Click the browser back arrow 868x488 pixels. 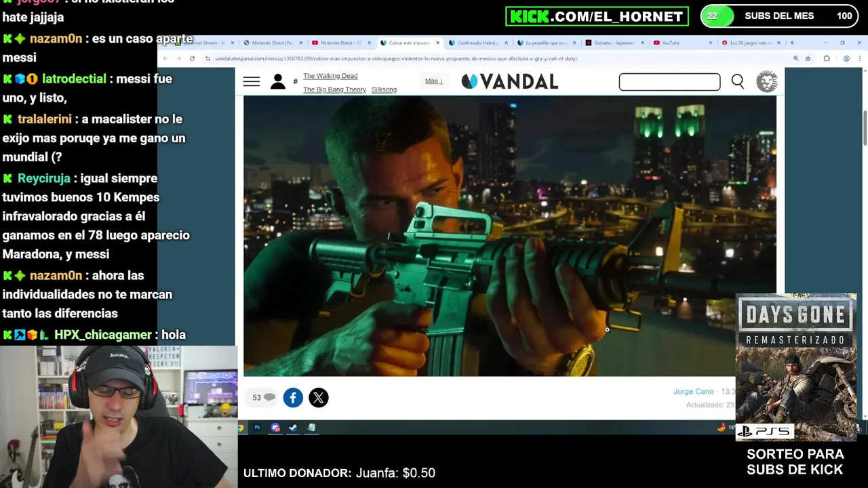(x=165, y=59)
